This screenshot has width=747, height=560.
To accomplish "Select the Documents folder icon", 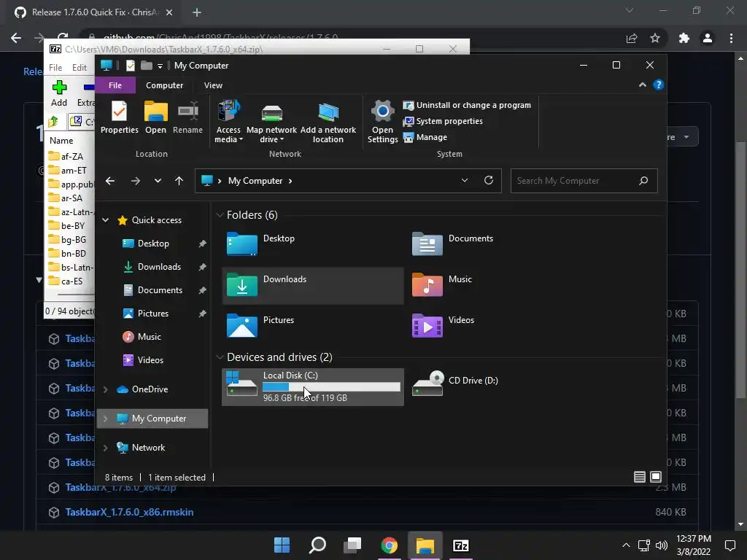I will pyautogui.click(x=427, y=244).
